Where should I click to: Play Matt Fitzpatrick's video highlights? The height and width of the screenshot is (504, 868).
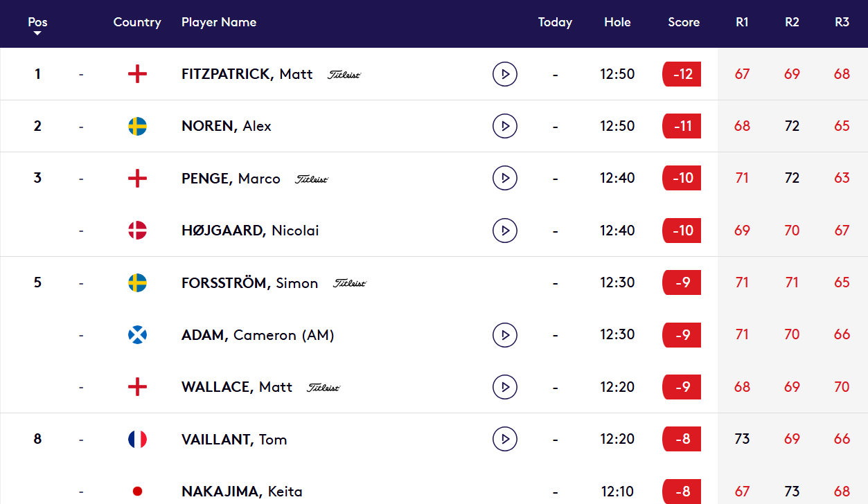coord(505,73)
